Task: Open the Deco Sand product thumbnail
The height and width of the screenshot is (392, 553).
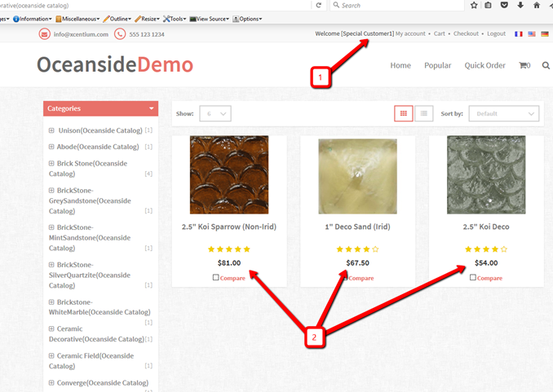Action: 357,176
